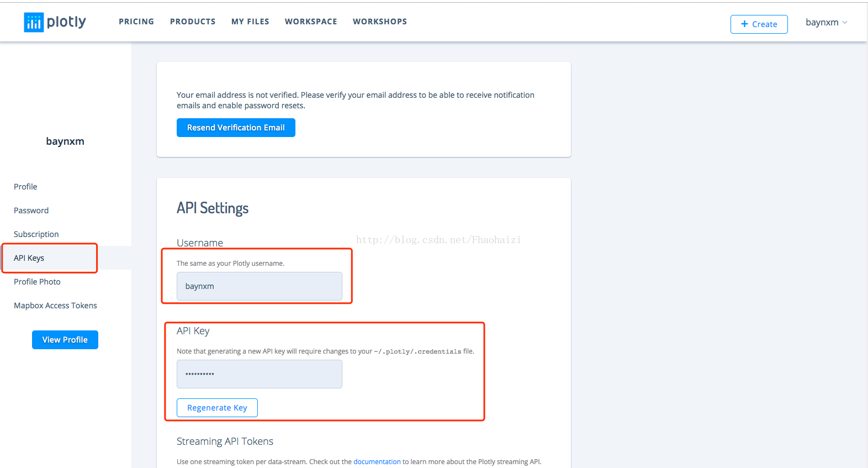Click the baynxm name above sidebar

point(65,141)
